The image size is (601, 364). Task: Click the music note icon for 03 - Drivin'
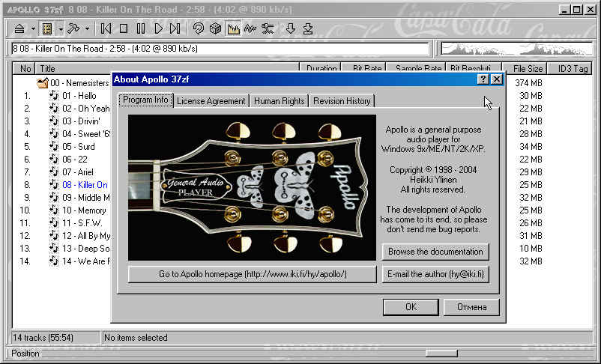[x=54, y=121]
